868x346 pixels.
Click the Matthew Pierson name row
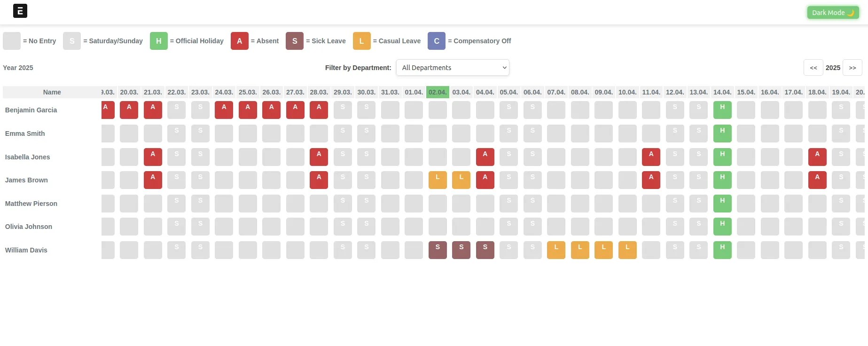pyautogui.click(x=31, y=204)
